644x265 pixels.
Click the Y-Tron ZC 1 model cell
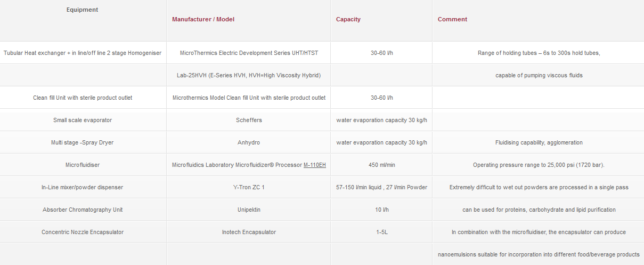249,188
